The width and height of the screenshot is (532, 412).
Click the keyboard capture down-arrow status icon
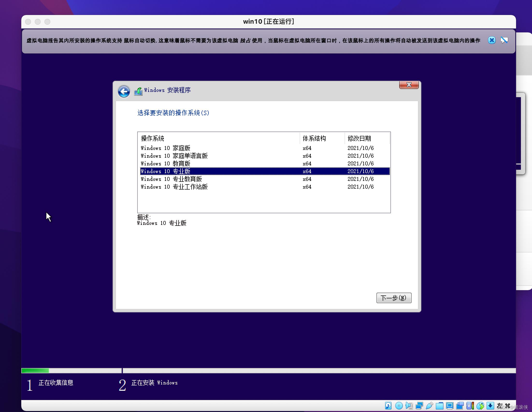(x=490, y=406)
